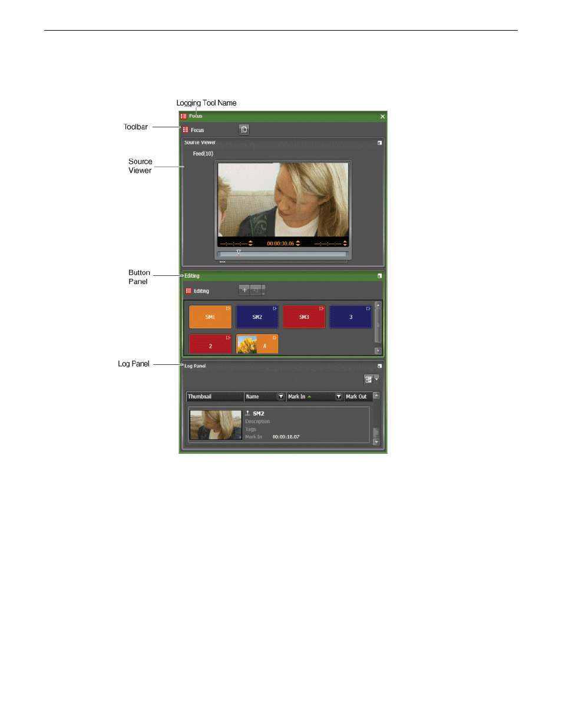562x728 pixels.
Task: Click the plus icon in the Editing toolbar
Action: 245,290
